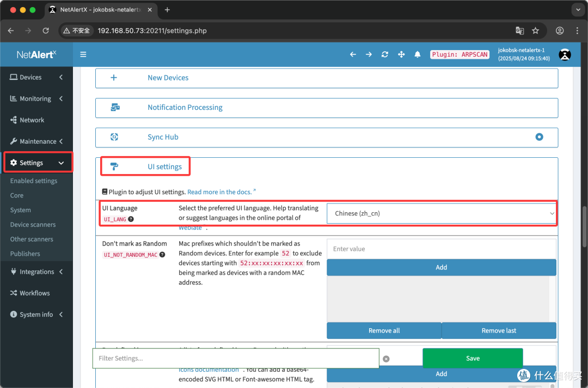Expand the Integrations sidebar menu
This screenshot has height=388, width=588.
pyautogui.click(x=36, y=272)
